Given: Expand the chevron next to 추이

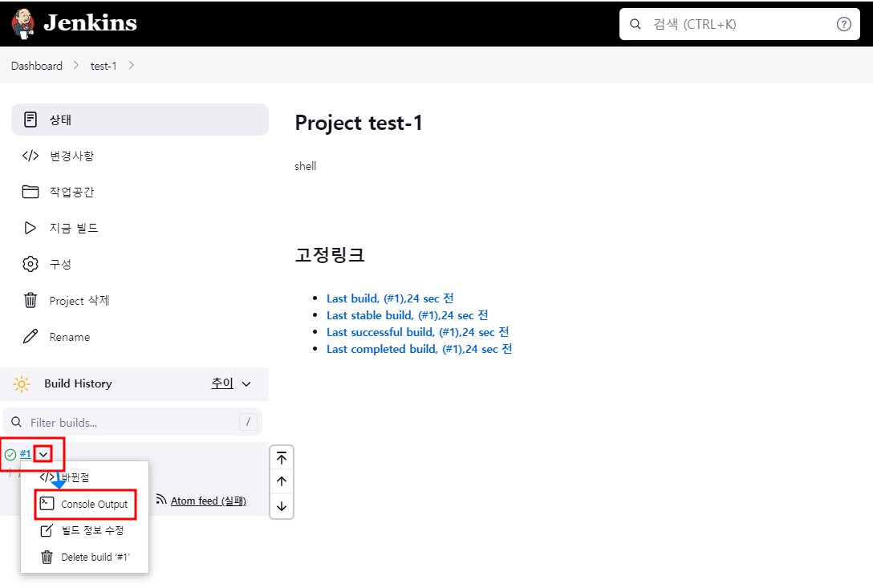Looking at the screenshot, I should [x=246, y=383].
